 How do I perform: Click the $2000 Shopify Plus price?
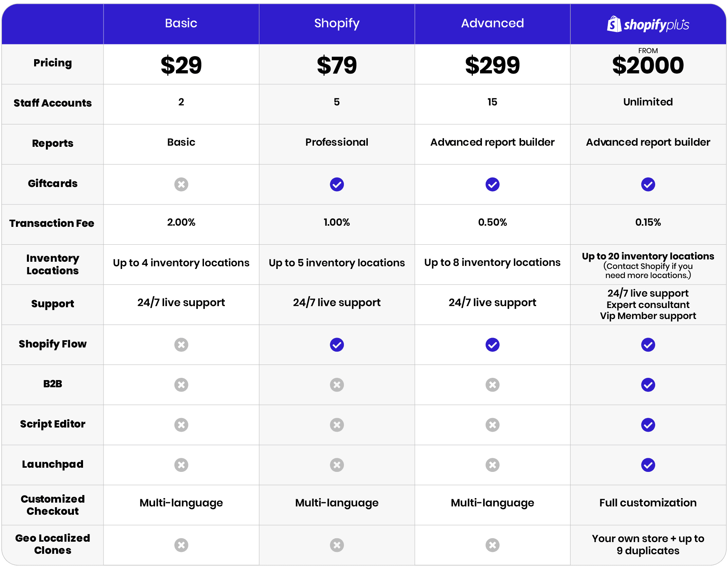[648, 65]
